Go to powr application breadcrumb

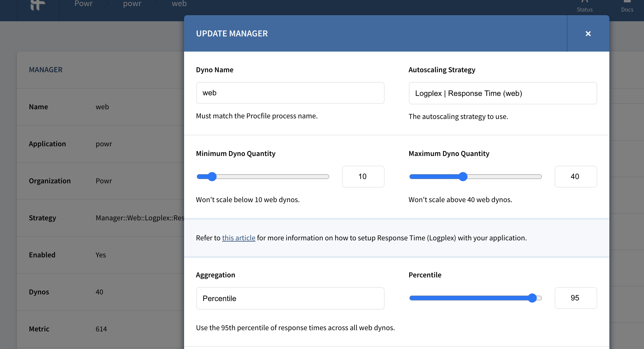click(x=132, y=4)
